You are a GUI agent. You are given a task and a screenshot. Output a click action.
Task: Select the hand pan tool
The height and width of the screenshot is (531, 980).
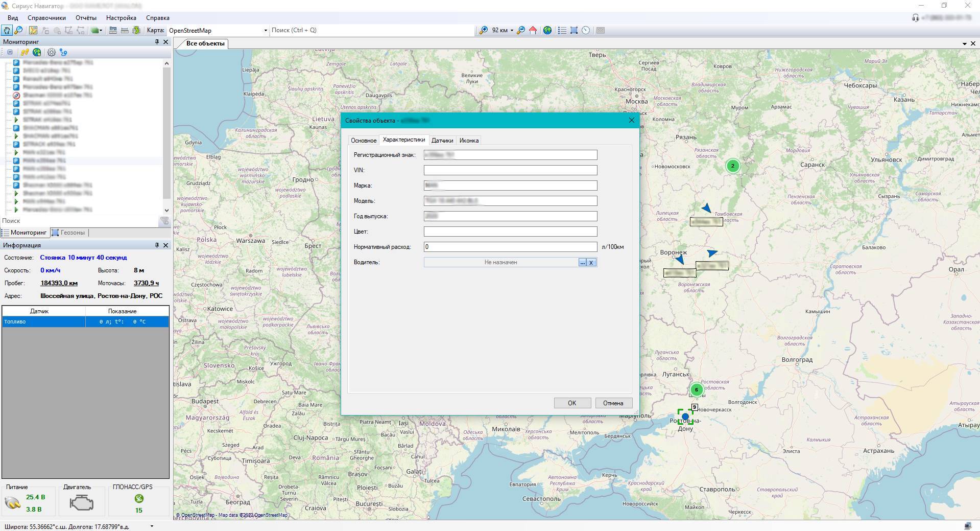[7, 30]
